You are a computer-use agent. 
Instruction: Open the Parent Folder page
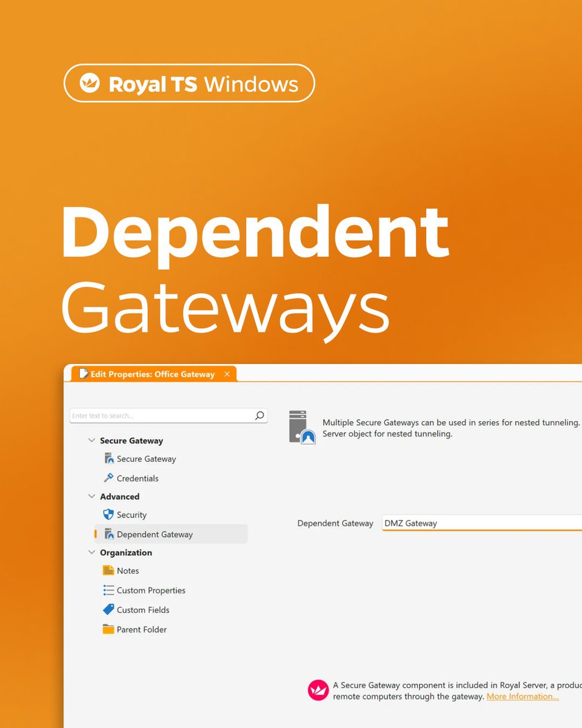click(x=142, y=629)
